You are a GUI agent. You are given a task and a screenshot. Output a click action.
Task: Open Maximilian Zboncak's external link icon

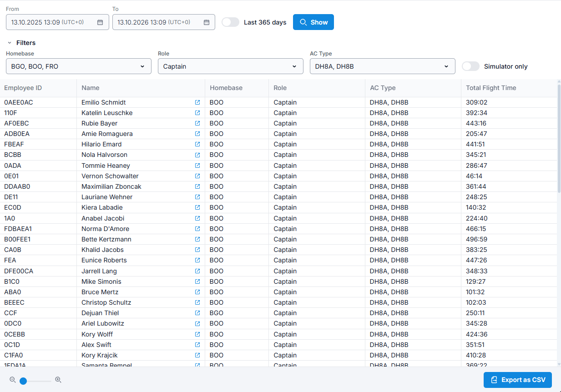point(197,186)
